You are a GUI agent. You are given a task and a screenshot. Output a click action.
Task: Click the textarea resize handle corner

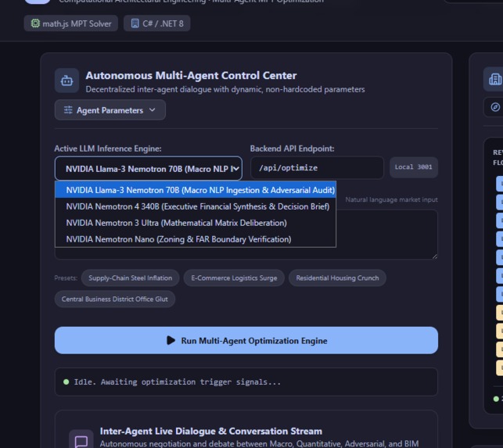(x=434, y=256)
